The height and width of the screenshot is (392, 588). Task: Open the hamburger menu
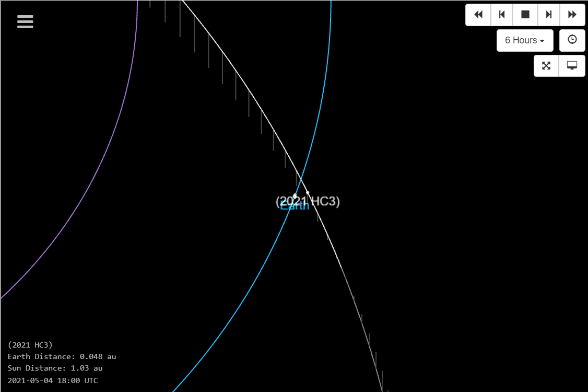[x=25, y=21]
